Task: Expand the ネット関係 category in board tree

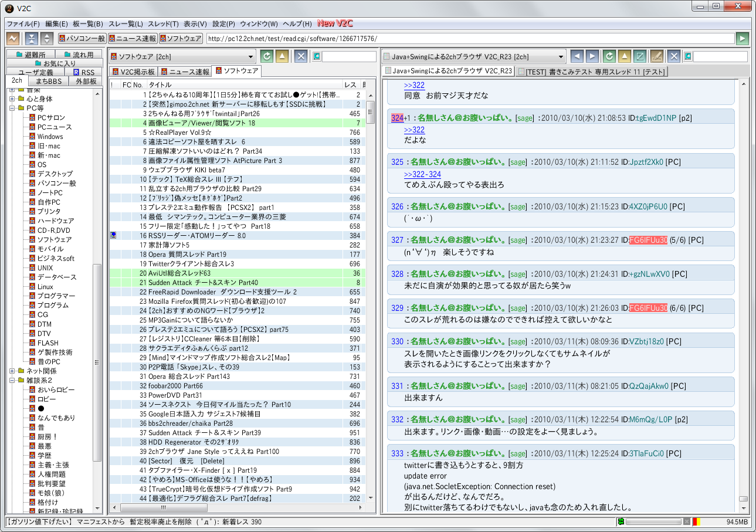Action: tap(12, 371)
